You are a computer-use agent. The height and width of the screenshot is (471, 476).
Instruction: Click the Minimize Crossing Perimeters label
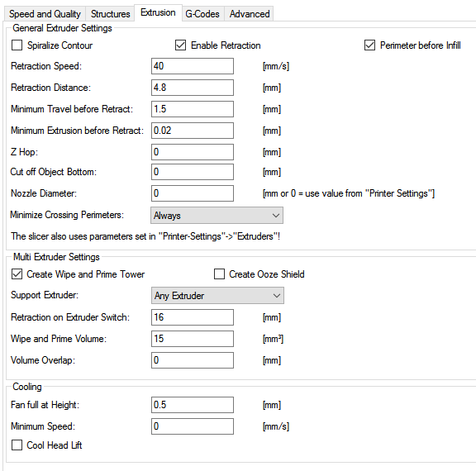click(x=67, y=215)
